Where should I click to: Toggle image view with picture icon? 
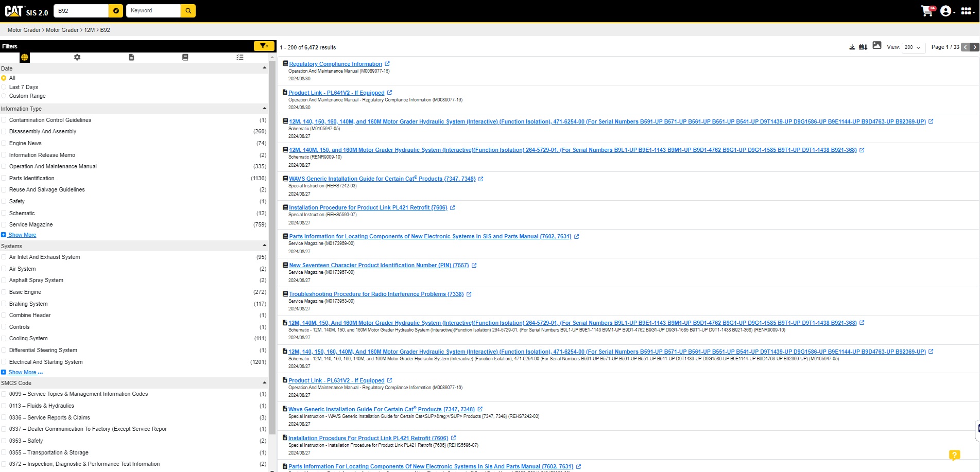[x=877, y=45]
